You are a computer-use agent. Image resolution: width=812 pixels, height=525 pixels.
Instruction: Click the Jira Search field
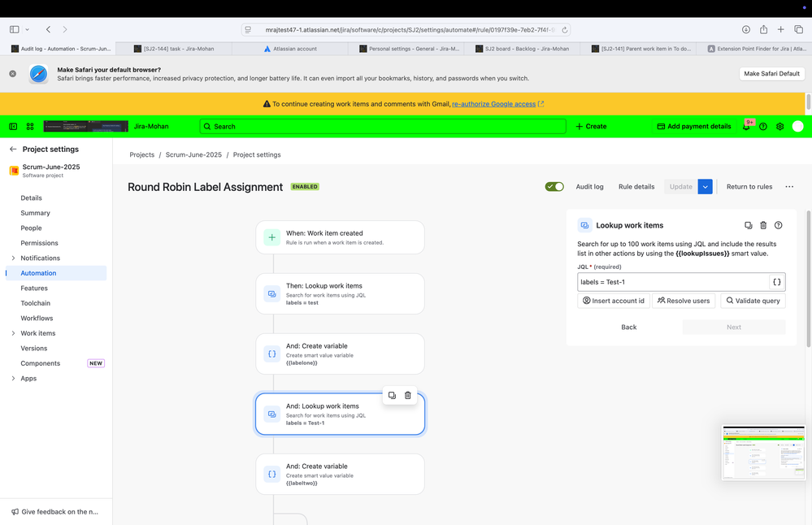click(383, 126)
